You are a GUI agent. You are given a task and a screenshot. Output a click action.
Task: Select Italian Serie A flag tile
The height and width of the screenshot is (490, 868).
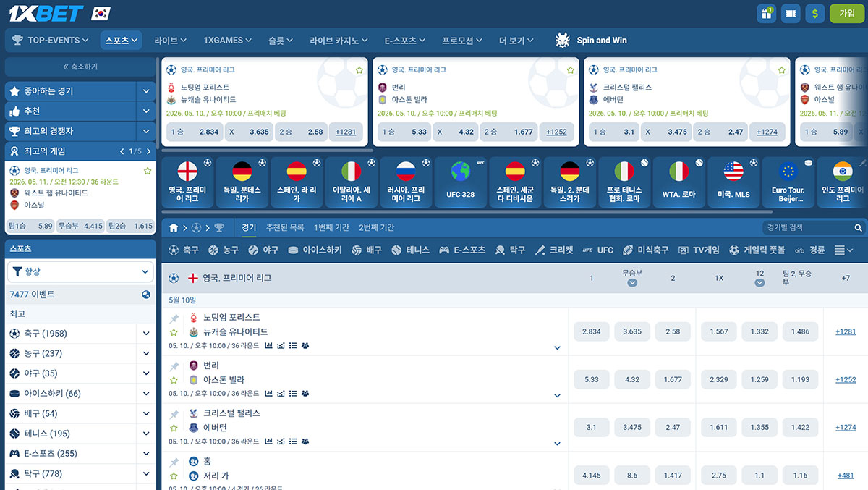[351, 182]
